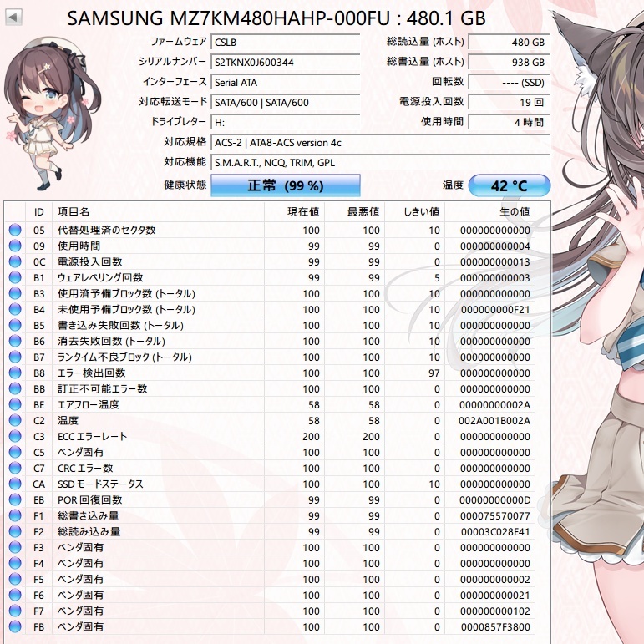Select the ウェアレベリング回数 attribute name

100,277
